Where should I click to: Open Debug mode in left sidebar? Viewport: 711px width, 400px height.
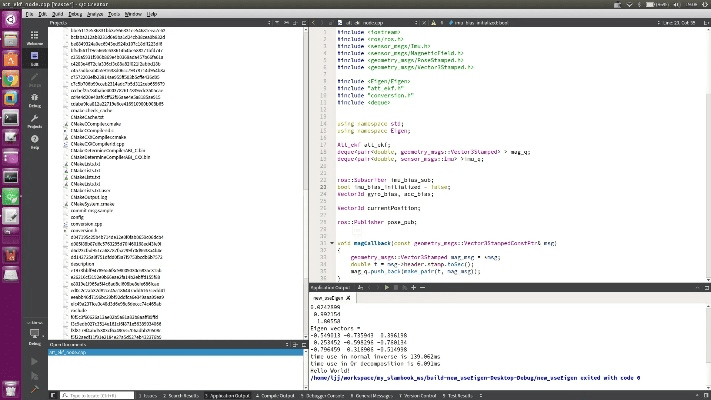click(x=35, y=97)
